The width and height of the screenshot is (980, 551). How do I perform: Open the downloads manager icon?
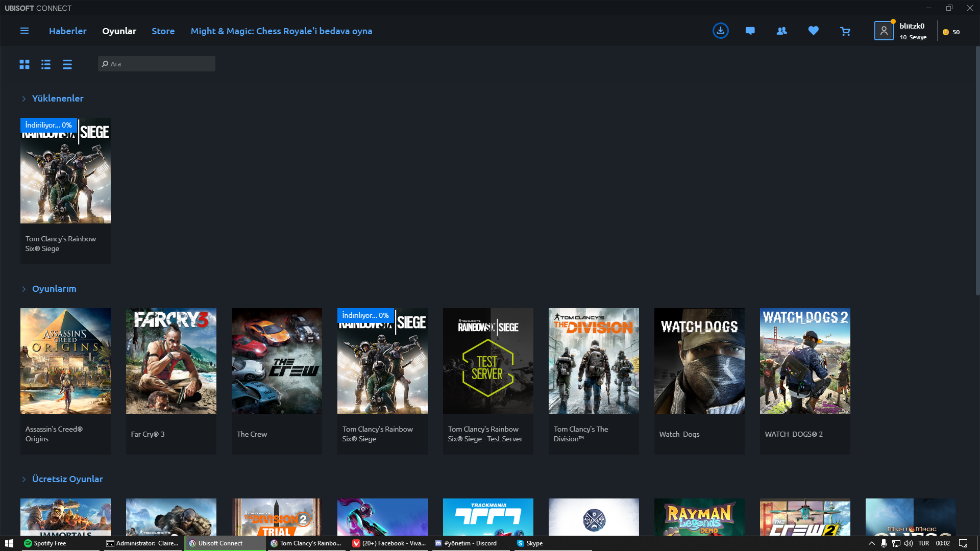pyautogui.click(x=720, y=31)
